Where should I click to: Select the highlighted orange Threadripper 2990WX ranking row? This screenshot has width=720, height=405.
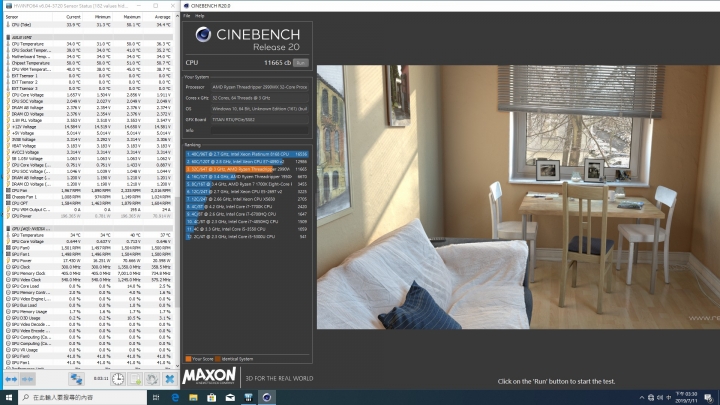tap(247, 169)
